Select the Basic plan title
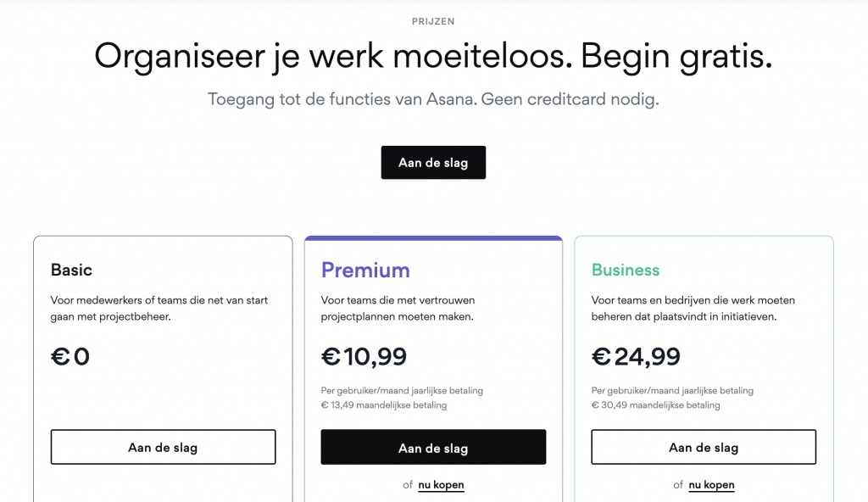The height and width of the screenshot is (502, 868). (71, 271)
